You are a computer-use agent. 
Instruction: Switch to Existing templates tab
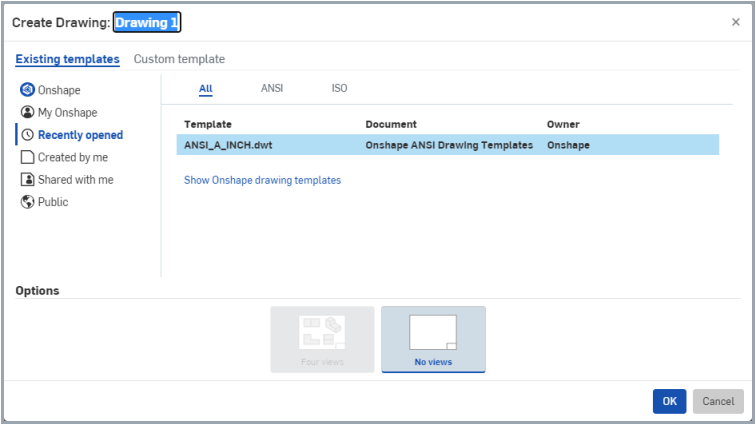pyautogui.click(x=68, y=59)
